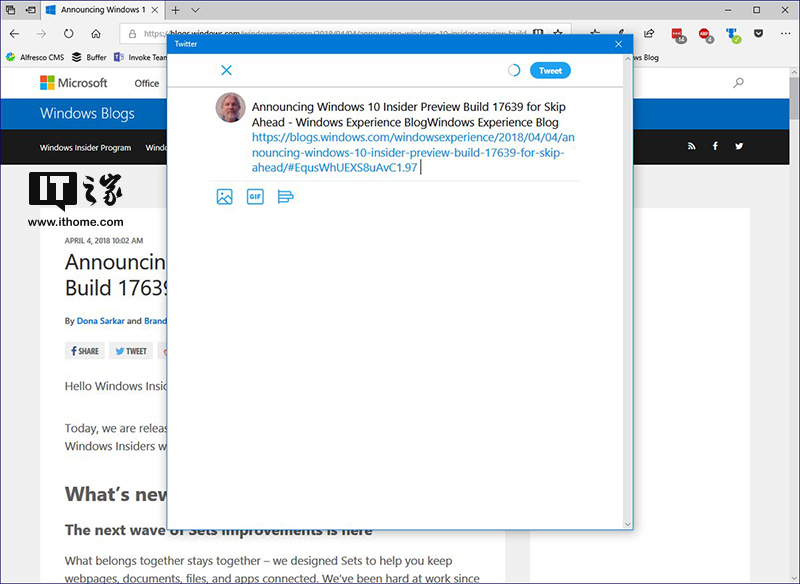This screenshot has height=584, width=800.
Task: Open the RSS feed icon
Action: pyautogui.click(x=691, y=146)
